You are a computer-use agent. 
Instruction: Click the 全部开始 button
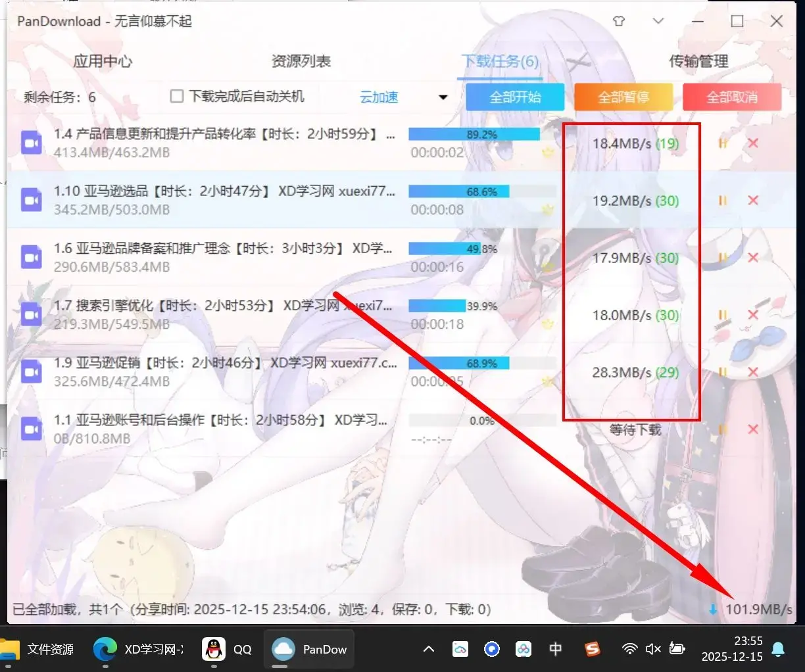[515, 97]
